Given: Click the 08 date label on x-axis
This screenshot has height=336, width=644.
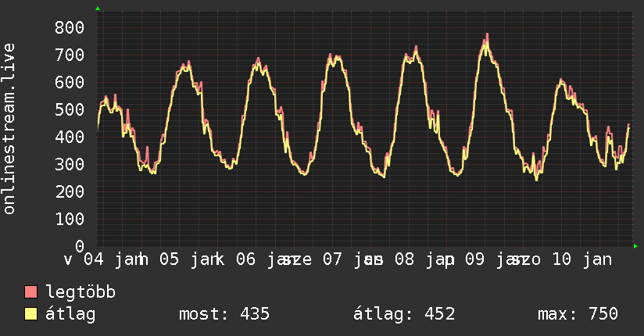Looking at the screenshot, I should point(405,259).
